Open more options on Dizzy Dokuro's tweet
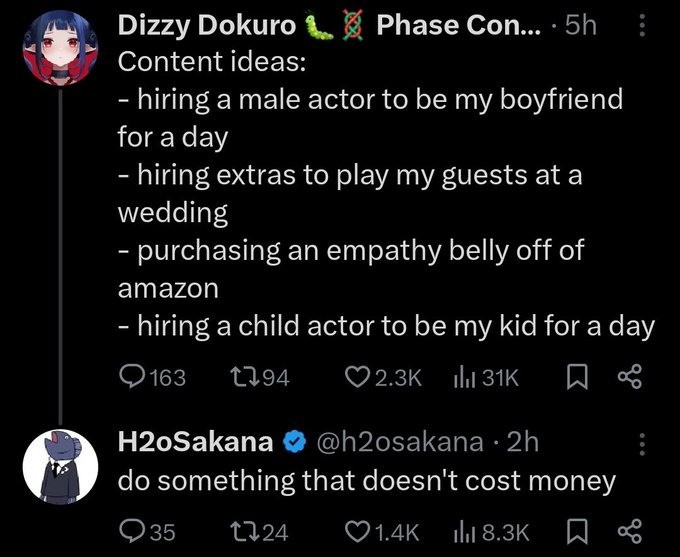This screenshot has height=557, width=680. pyautogui.click(x=641, y=28)
